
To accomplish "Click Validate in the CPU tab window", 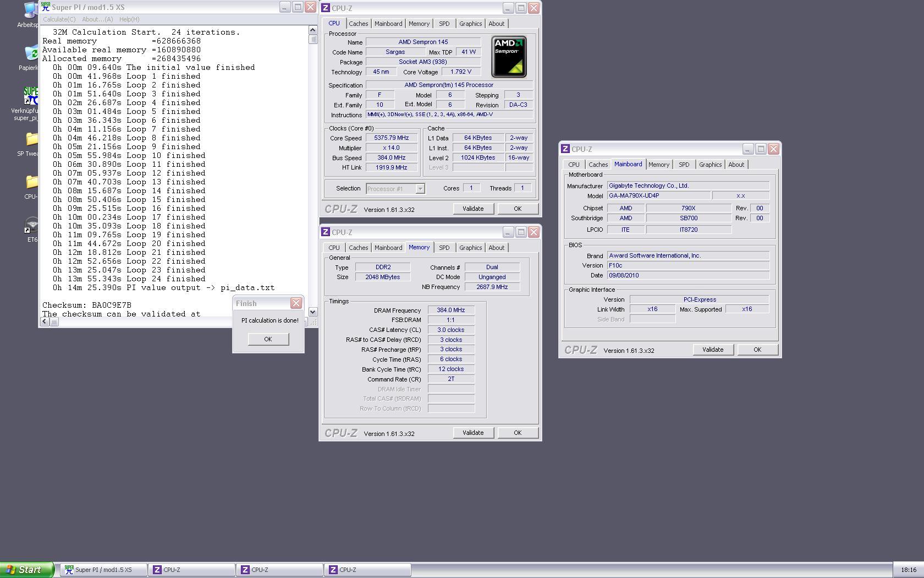I will 473,209.
